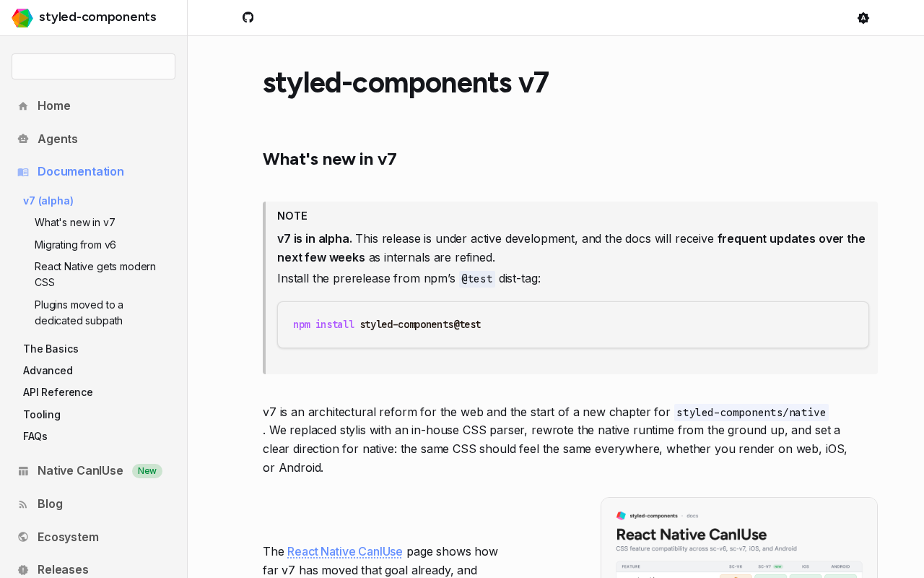
Task: Toggle the auto theme brightness icon
Action: (863, 18)
